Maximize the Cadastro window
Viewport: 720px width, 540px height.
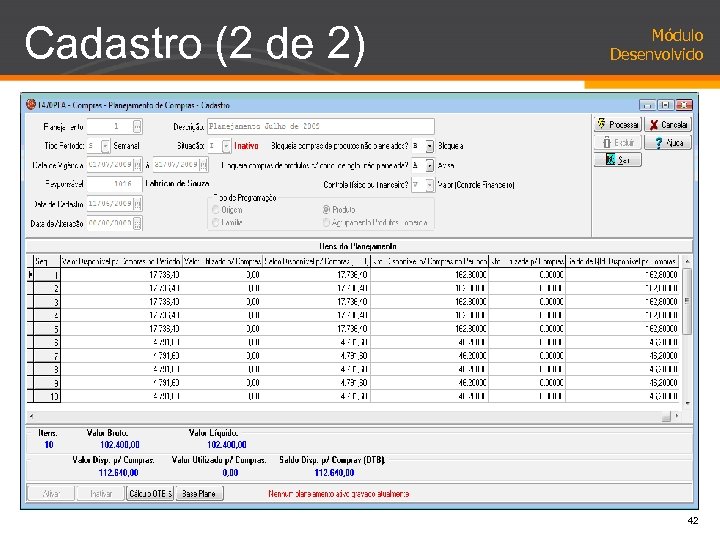point(665,105)
